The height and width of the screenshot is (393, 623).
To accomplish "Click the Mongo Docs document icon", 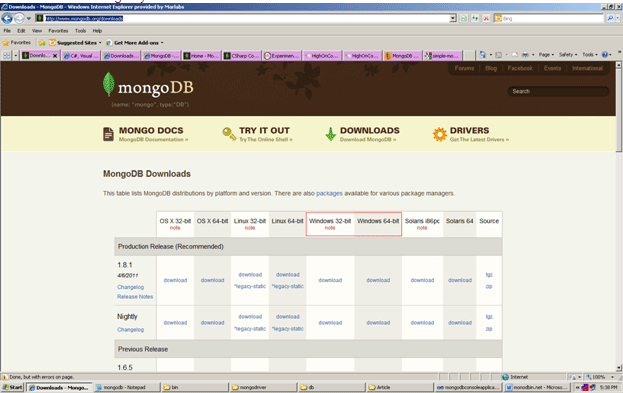I will click(108, 134).
